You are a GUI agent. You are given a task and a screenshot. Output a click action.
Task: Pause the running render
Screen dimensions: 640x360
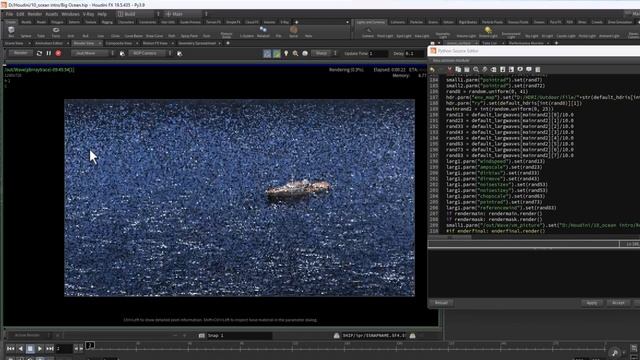tap(49, 53)
